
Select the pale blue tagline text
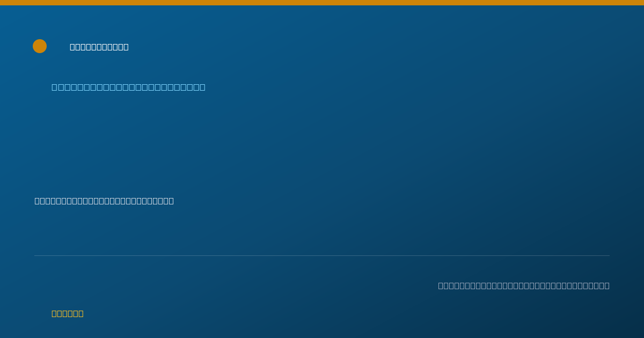point(128,87)
